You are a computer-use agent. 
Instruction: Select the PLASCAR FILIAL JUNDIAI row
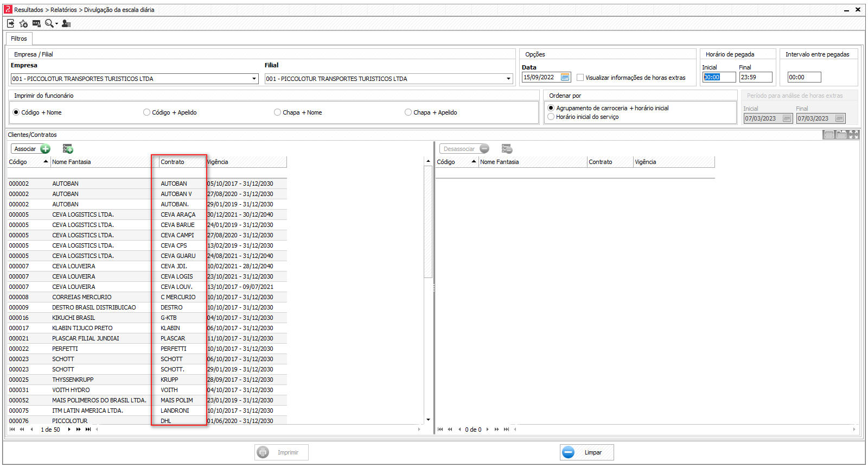point(147,338)
